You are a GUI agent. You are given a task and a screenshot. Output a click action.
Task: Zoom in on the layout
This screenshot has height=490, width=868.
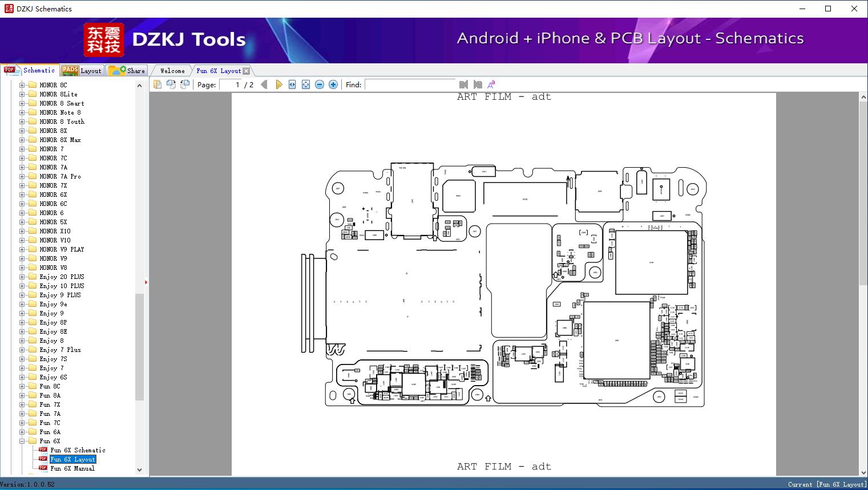[x=333, y=84]
